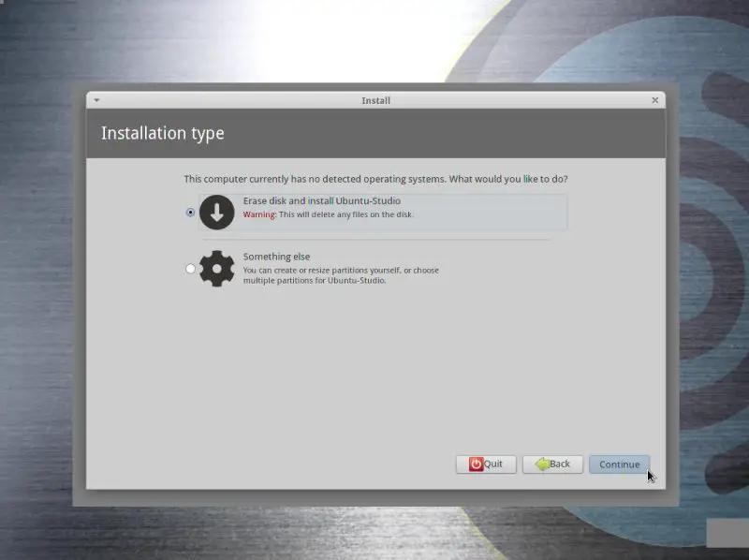
Task: Select the Erase disk and install Ubuntu-Studio radio button
Action: (191, 213)
